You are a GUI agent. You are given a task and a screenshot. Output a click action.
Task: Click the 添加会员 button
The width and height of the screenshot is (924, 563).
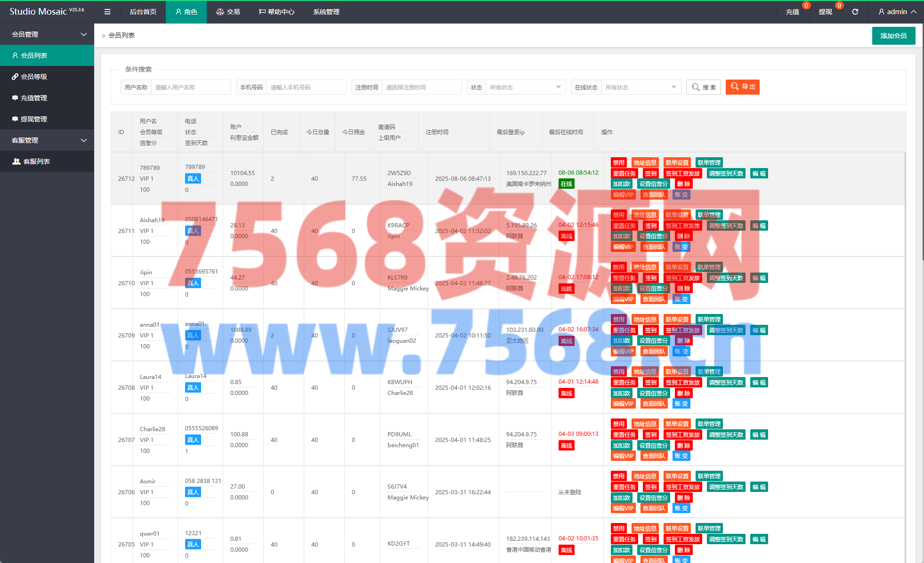(893, 36)
